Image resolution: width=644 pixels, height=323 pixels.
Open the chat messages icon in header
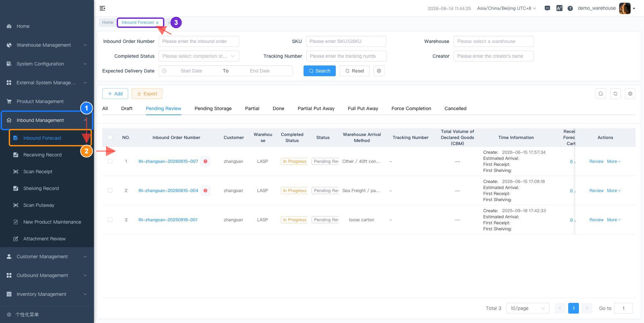[x=547, y=8]
